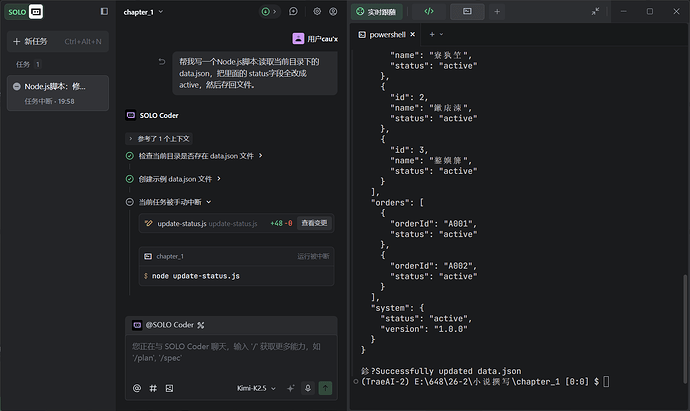Click the # context icon in chat input
This screenshot has height=411, width=690.
coord(153,388)
